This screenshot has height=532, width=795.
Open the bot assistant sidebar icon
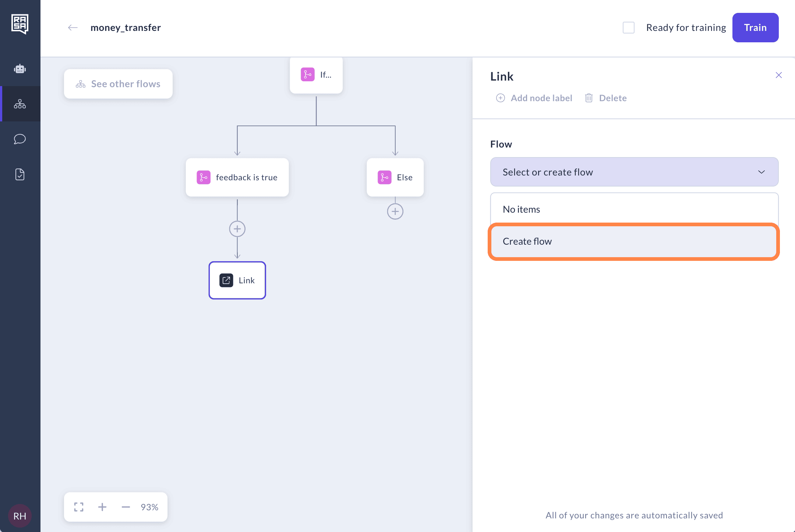[20, 68]
